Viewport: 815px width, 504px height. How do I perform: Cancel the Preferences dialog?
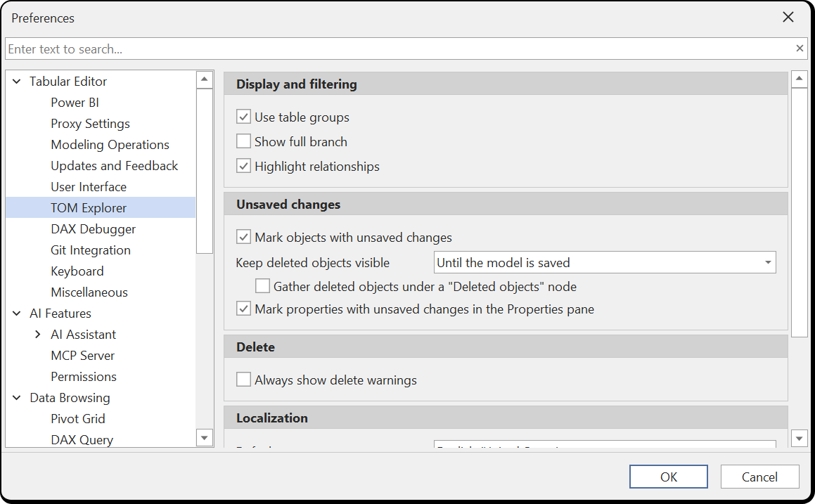point(759,477)
